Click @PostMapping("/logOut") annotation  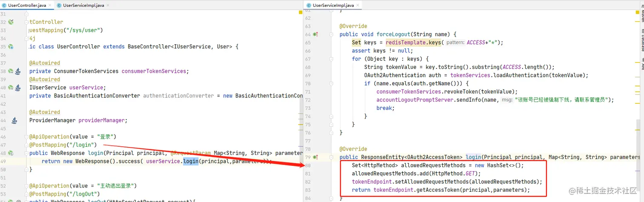[x=65, y=194]
